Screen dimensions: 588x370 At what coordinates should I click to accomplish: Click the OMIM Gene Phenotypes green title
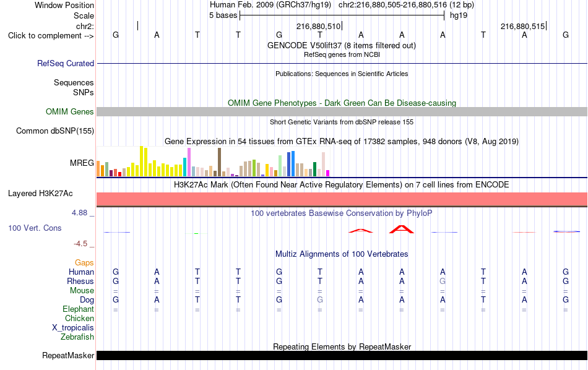[x=342, y=103]
